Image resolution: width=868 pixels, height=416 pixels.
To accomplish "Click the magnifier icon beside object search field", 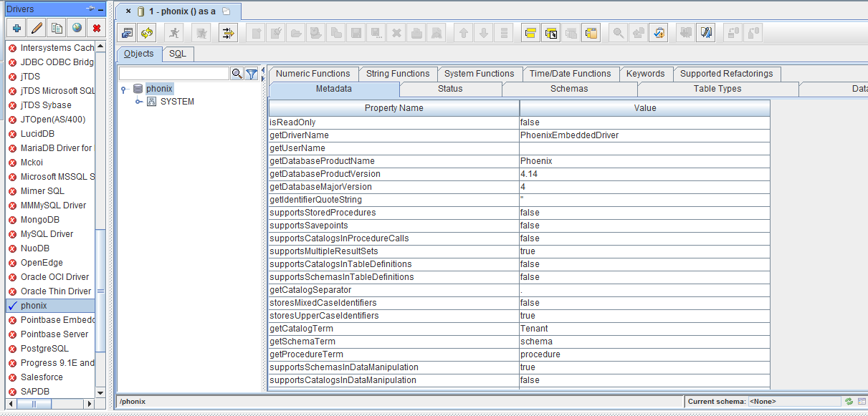I will click(237, 74).
